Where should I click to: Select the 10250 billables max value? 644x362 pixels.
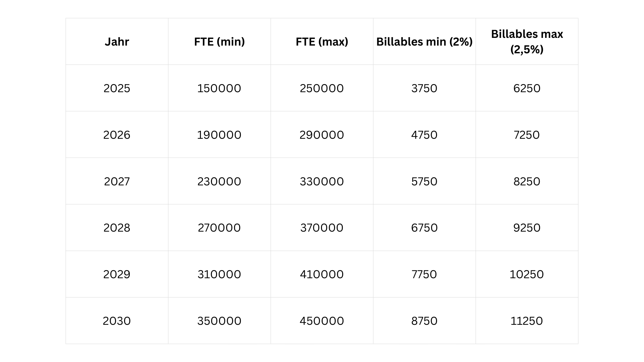(x=527, y=274)
